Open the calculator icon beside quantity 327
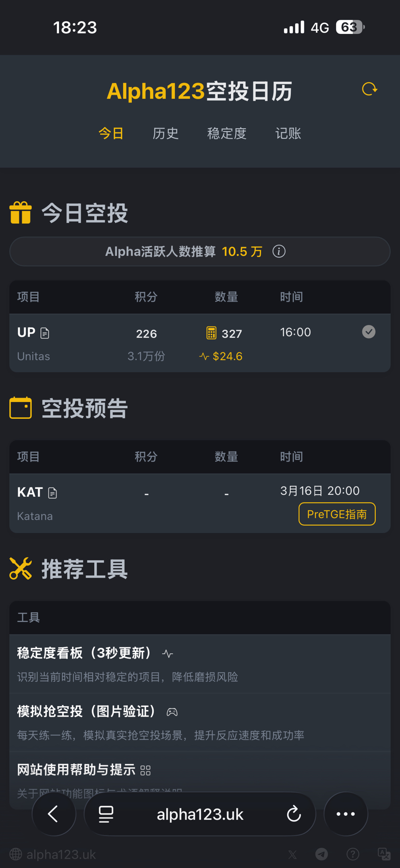Screen dimensions: 400x868 click(211, 333)
